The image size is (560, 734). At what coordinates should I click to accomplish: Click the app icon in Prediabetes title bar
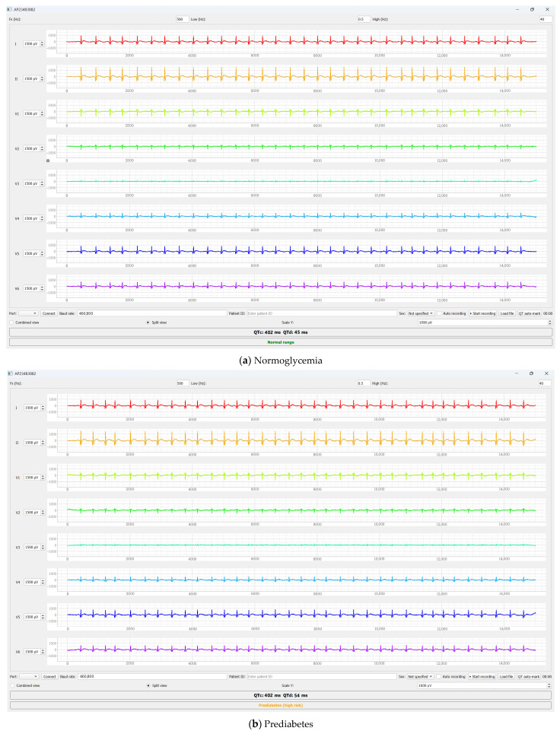click(x=11, y=373)
